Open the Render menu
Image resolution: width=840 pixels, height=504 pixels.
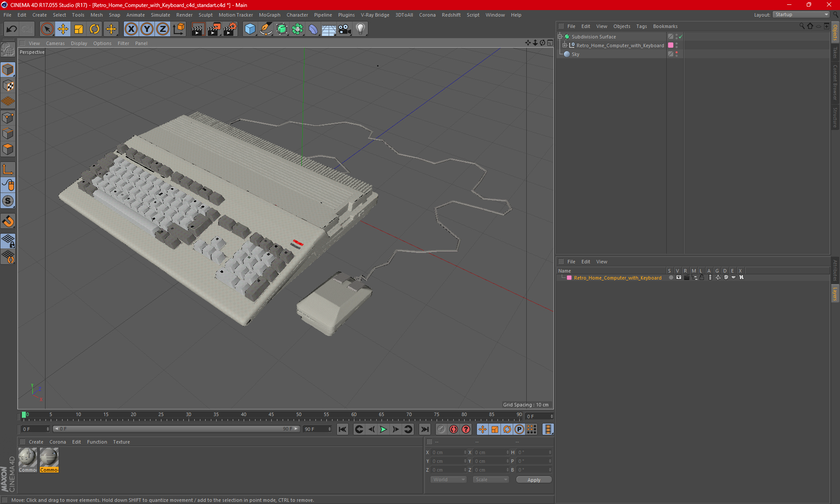pyautogui.click(x=184, y=15)
